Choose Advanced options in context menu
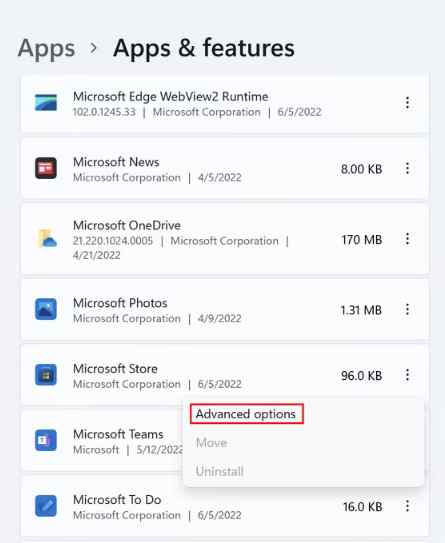This screenshot has height=543, width=445. [x=246, y=414]
